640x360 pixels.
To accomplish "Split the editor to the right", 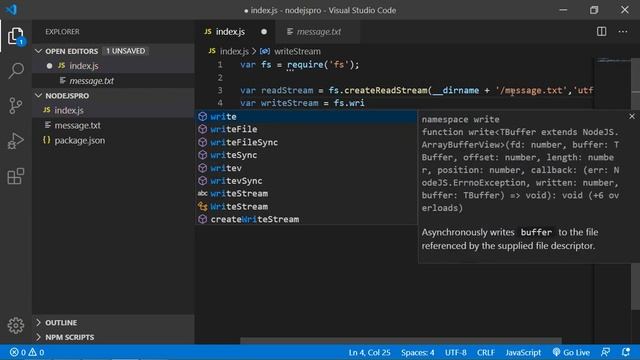I will [601, 31].
